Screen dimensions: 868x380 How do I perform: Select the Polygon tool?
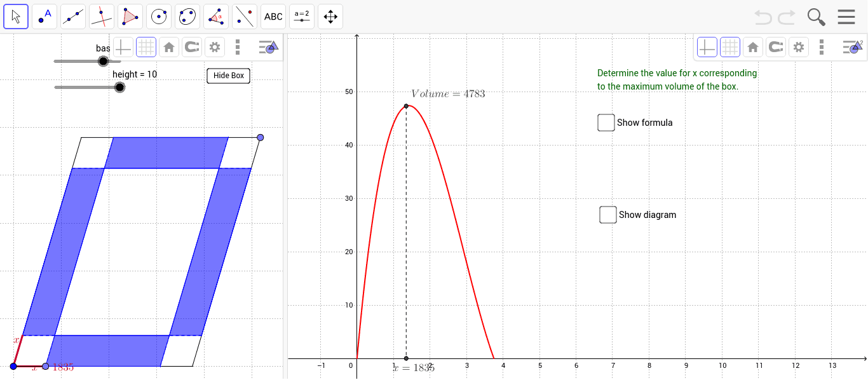[130, 17]
